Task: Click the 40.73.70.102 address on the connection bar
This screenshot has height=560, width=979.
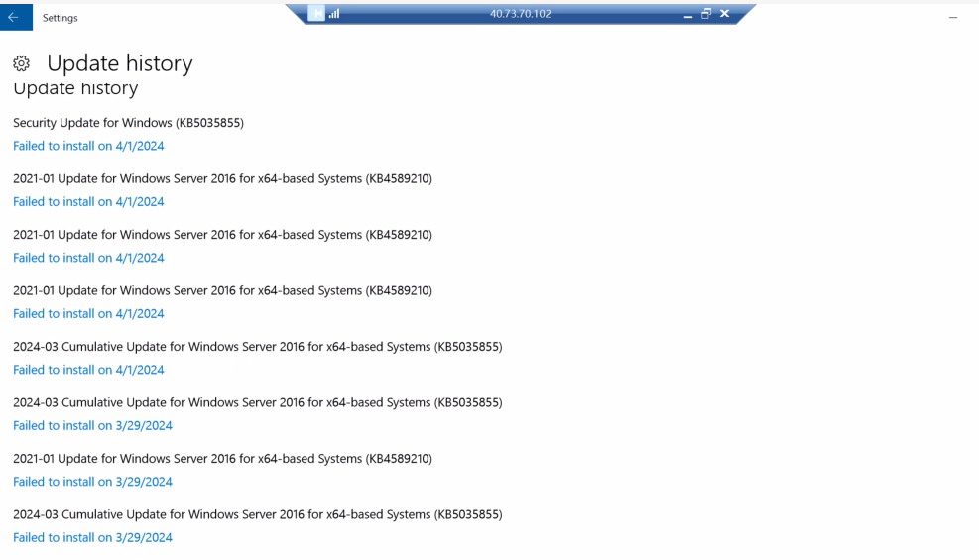Action: point(520,14)
